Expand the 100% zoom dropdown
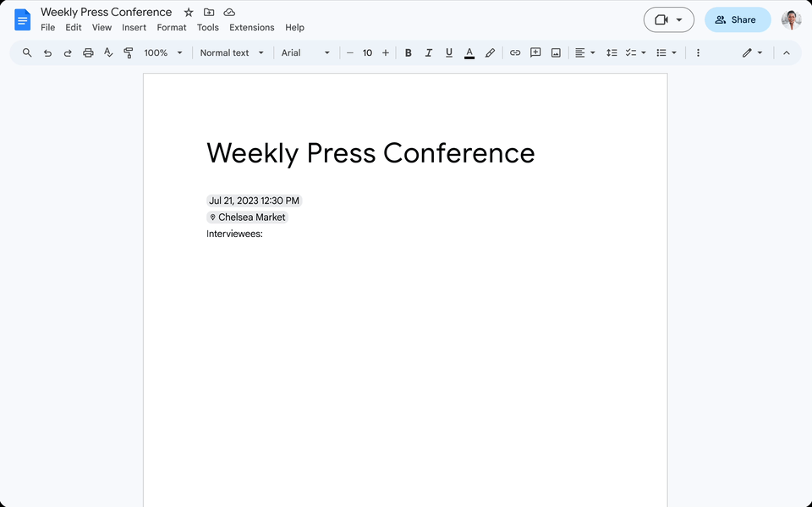 (x=162, y=52)
